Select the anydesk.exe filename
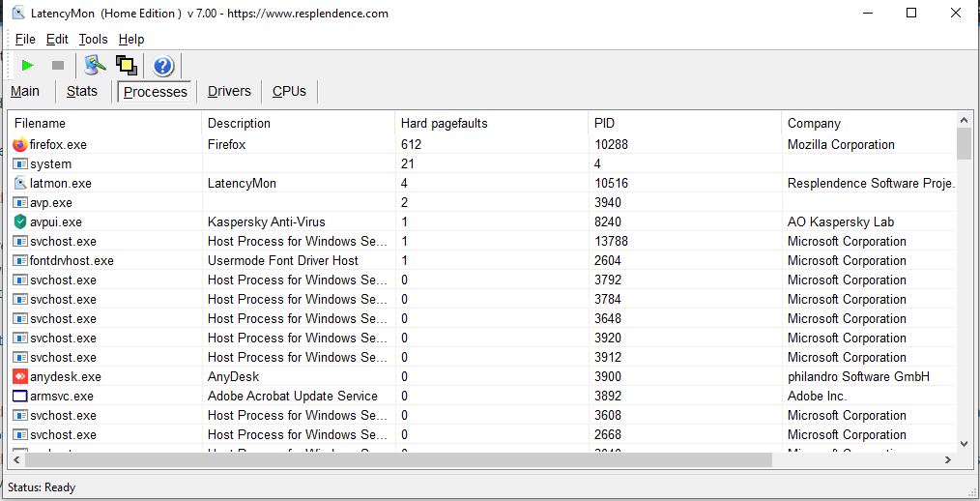The width and height of the screenshot is (980, 501). coord(66,376)
